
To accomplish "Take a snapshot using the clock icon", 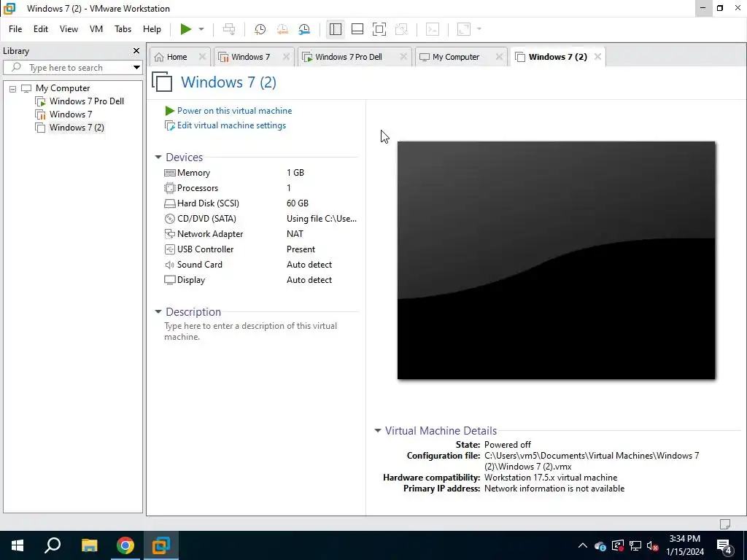I will click(x=260, y=29).
